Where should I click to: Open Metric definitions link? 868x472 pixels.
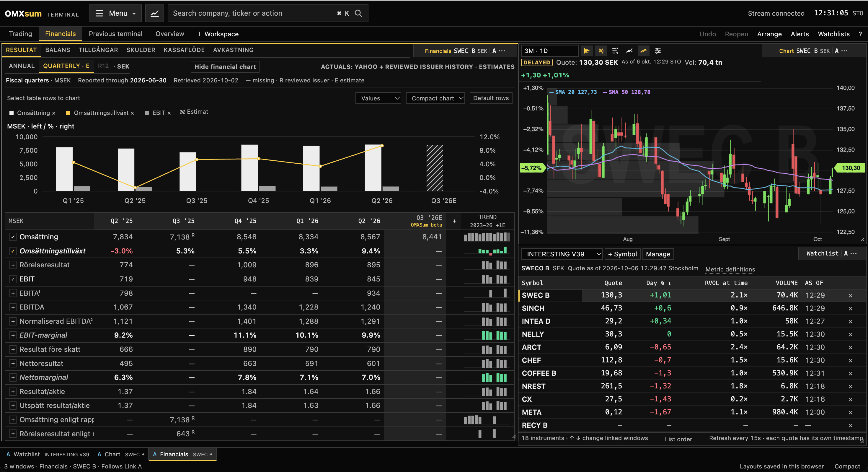(x=730, y=269)
